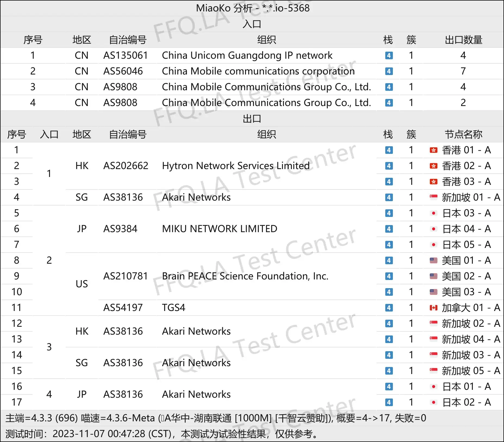The height and width of the screenshot is (442, 504).
Task: Click the AS202662 autonomous system number
Action: (126, 166)
